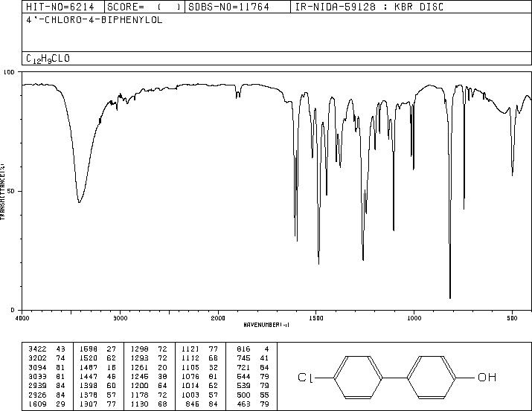Image resolution: width=532 pixels, height=411 pixels.
Task: Select peak table entry 539
Action: pos(243,386)
